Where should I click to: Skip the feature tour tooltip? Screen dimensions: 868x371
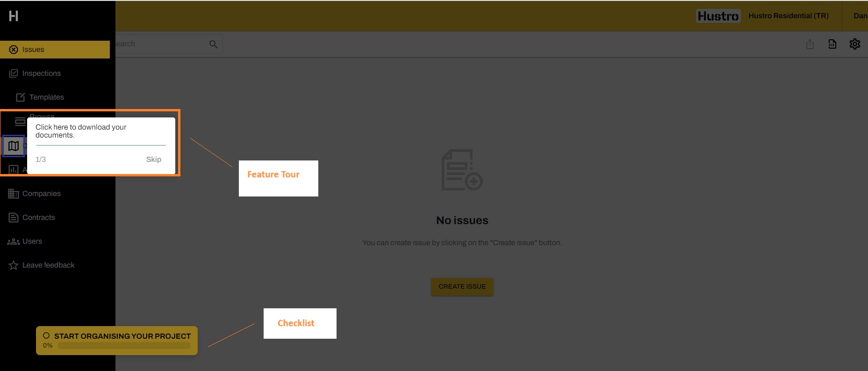[153, 160]
